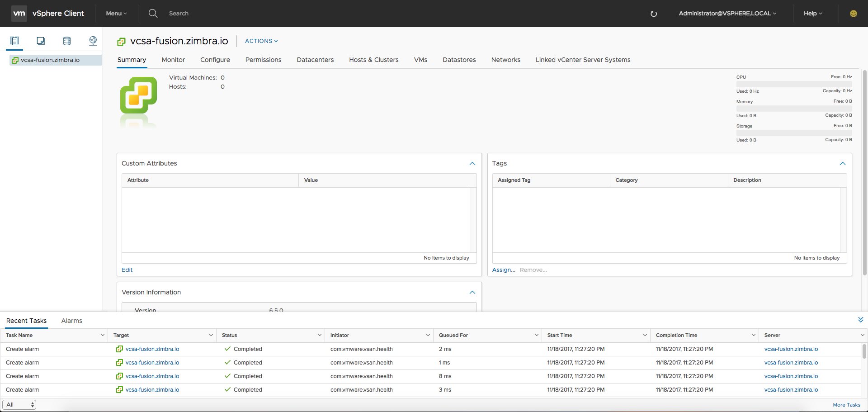Open the Datacenters tab
This screenshot has width=868, height=412.
click(x=315, y=60)
